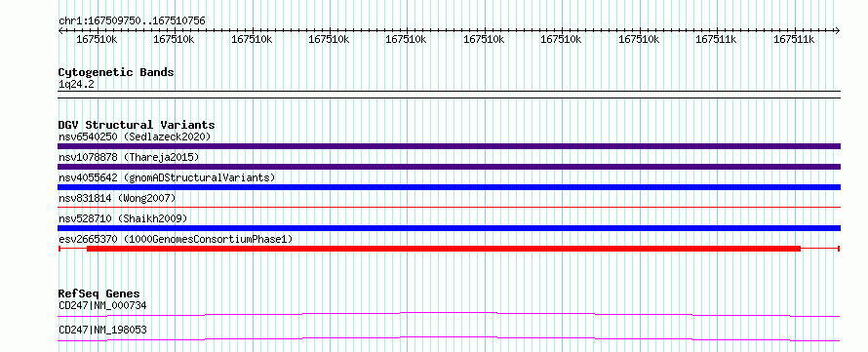Open the nsv528710 (Shaikh2009) label
The height and width of the screenshot is (352, 868).
123,218
